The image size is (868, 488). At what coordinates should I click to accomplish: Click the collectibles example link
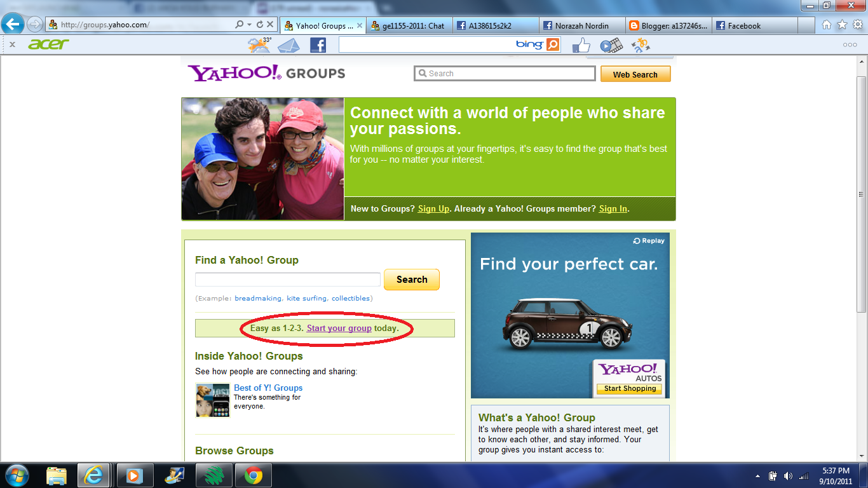(x=351, y=298)
